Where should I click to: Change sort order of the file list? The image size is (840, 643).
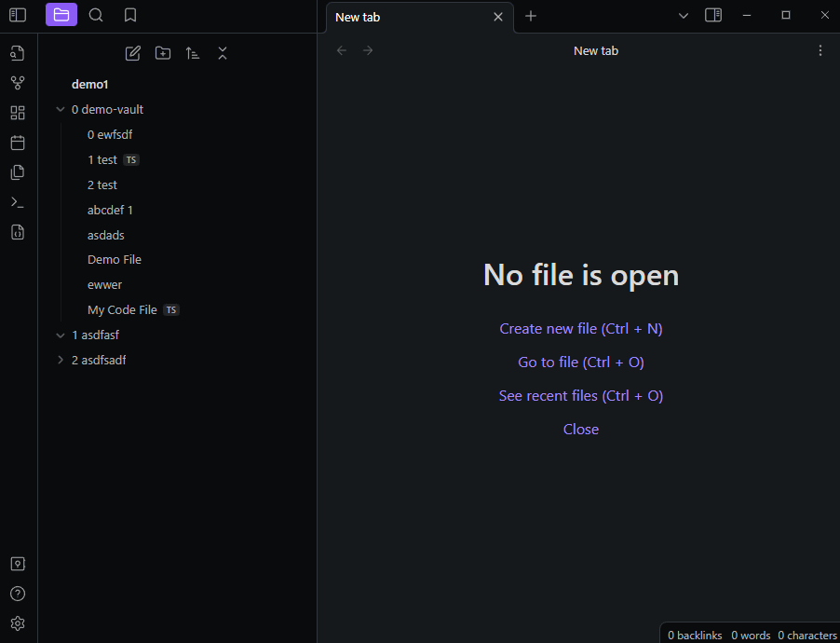[x=193, y=53]
